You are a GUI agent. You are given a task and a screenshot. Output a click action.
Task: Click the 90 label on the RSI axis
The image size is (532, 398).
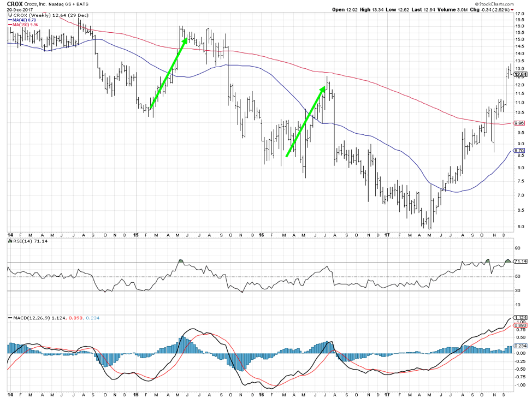(x=518, y=248)
